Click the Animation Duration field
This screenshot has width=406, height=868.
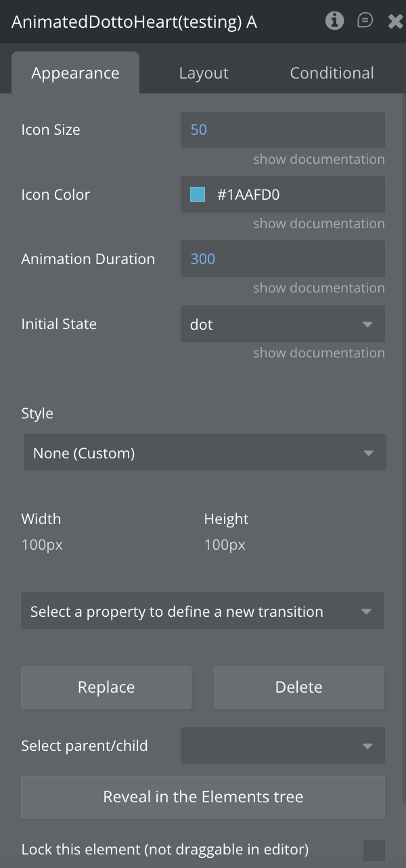click(282, 259)
